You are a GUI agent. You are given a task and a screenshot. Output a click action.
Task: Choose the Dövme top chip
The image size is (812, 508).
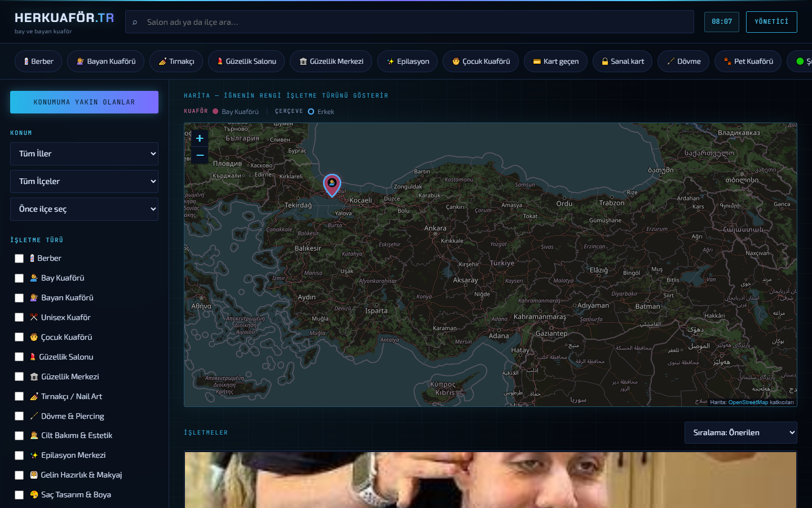coord(683,61)
